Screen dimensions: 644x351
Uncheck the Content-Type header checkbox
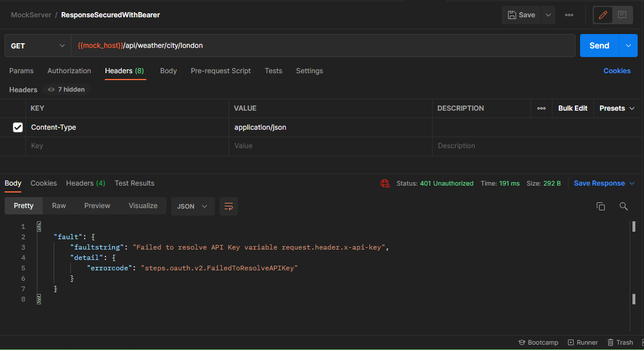click(x=18, y=127)
